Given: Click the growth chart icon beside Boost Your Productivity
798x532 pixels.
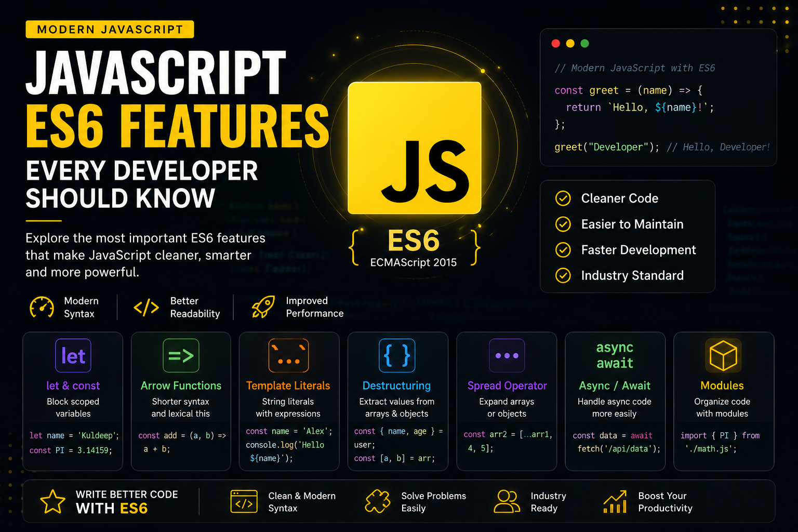Looking at the screenshot, I should [x=615, y=501].
